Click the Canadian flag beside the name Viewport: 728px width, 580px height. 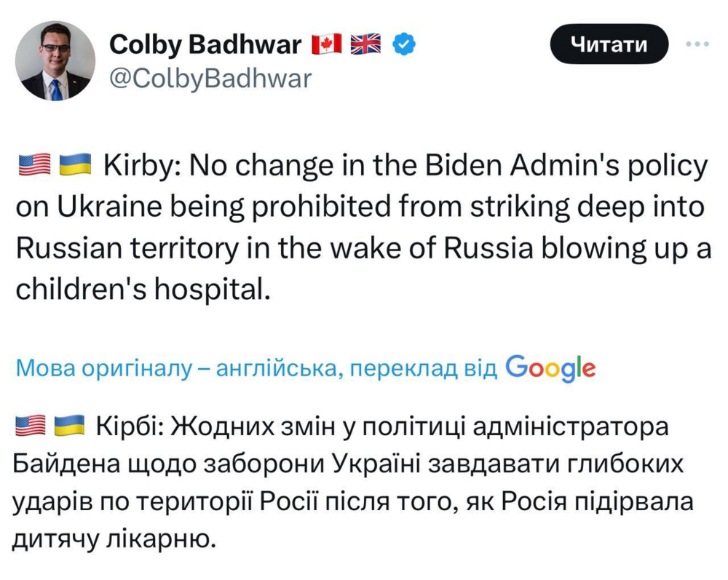click(327, 45)
